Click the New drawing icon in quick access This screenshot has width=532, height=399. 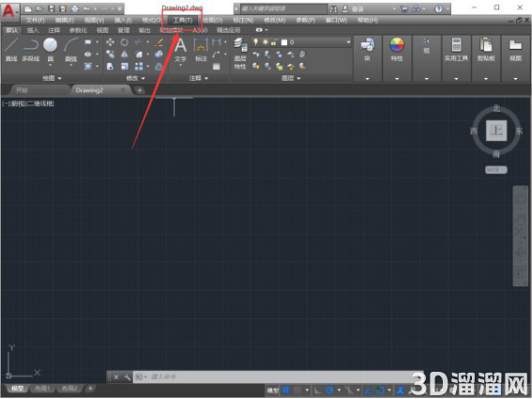coord(28,8)
